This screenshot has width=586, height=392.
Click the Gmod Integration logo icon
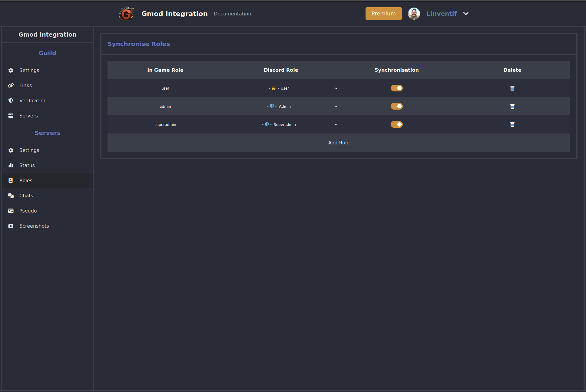(126, 14)
